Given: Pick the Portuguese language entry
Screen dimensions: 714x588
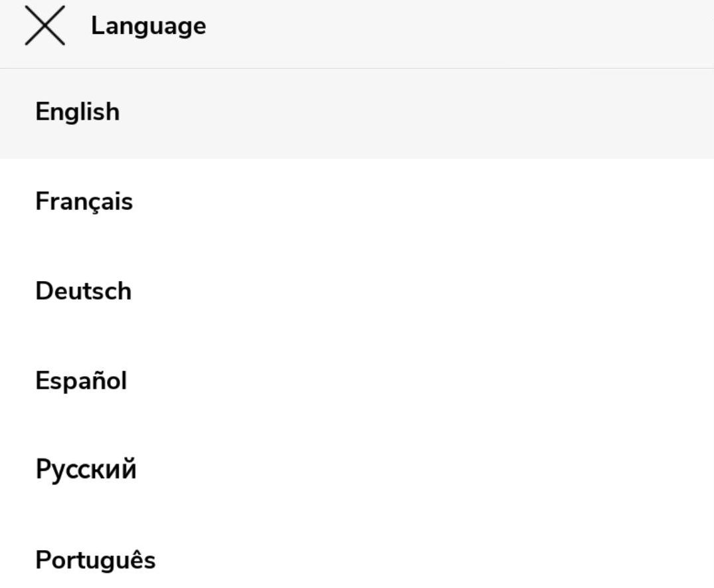Looking at the screenshot, I should click(x=95, y=559).
